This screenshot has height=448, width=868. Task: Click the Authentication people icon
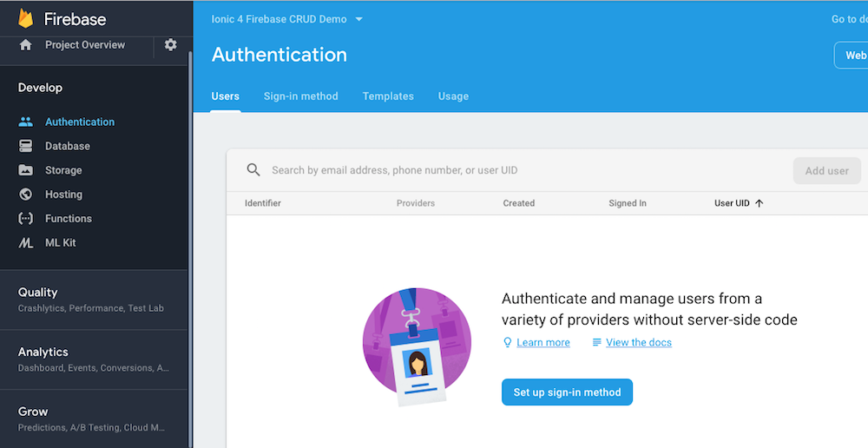(x=25, y=122)
